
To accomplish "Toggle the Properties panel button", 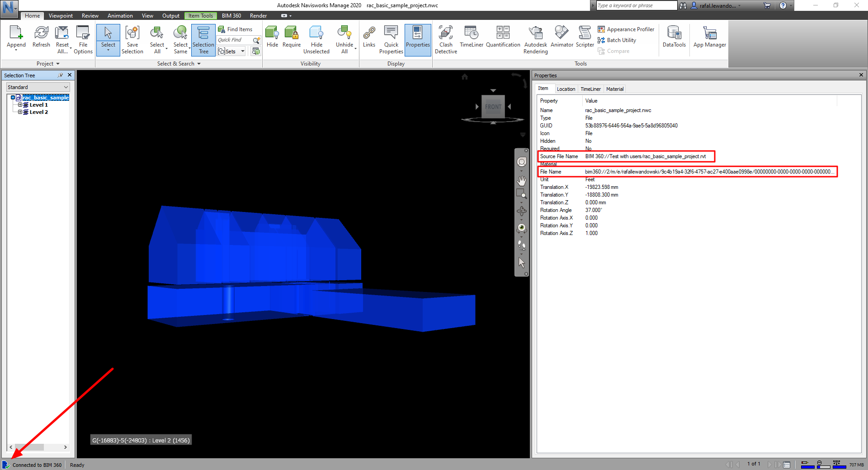I will [x=418, y=40].
